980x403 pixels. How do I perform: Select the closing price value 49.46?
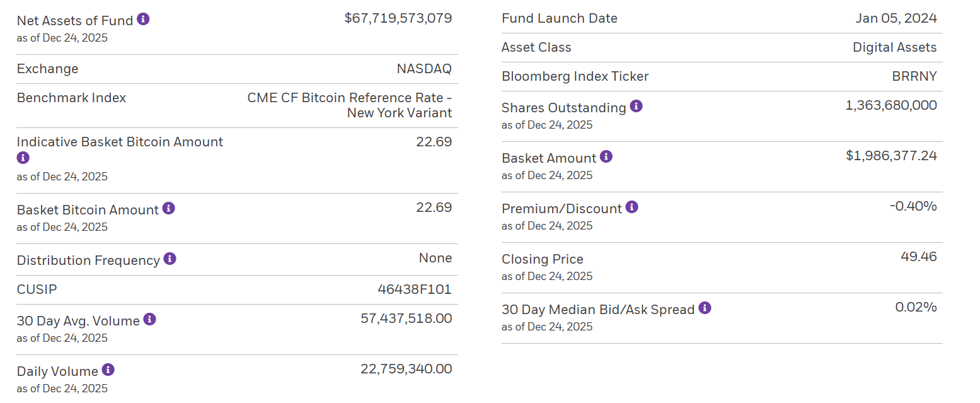tap(918, 257)
